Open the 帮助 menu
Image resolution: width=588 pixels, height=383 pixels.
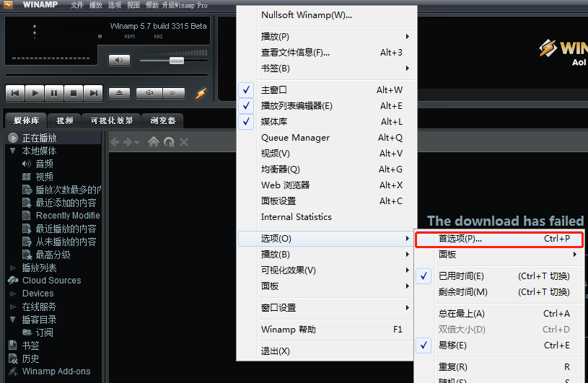pyautogui.click(x=152, y=5)
